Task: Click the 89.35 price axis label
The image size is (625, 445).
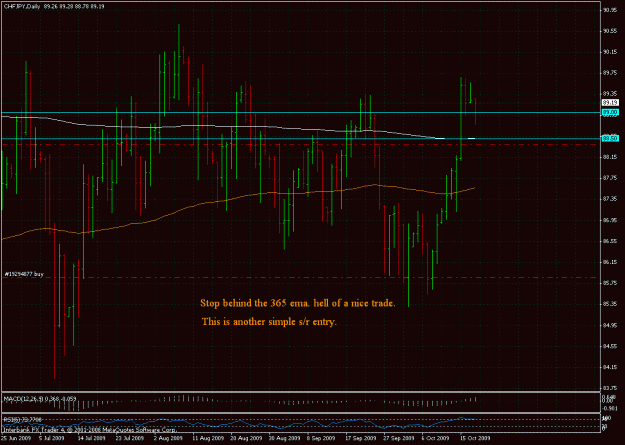Action: pos(610,94)
